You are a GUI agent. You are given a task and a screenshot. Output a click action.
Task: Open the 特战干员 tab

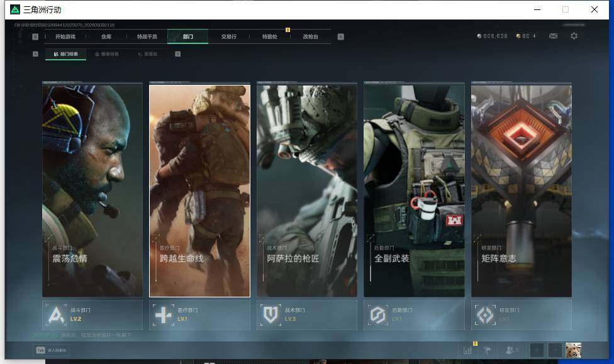[147, 37]
